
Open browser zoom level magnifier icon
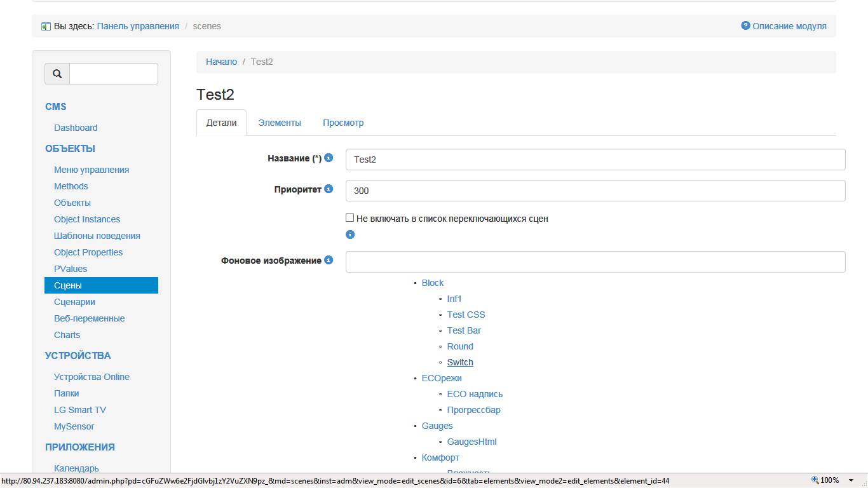pos(815,480)
